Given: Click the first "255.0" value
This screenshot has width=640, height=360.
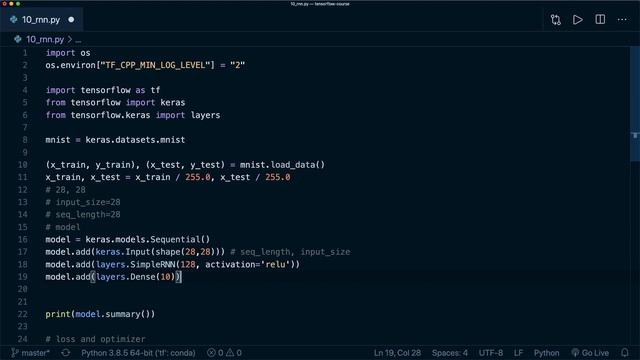Looking at the screenshot, I should coord(198,177).
